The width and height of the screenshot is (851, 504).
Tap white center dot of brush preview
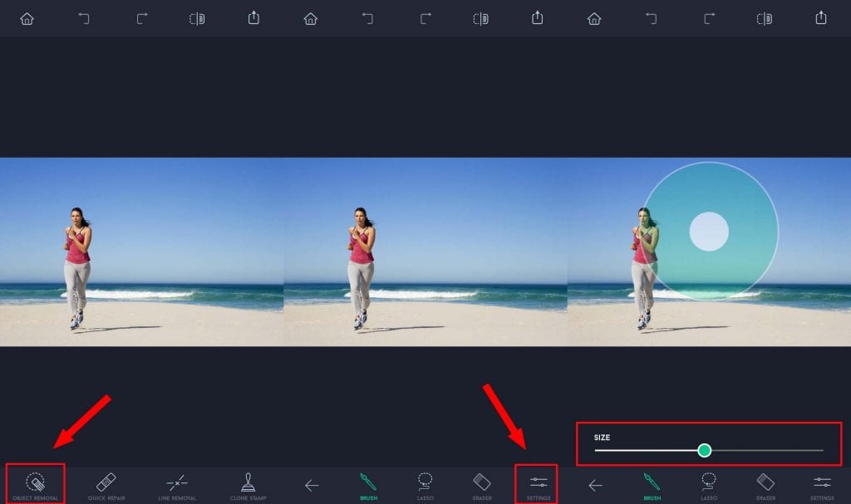[709, 232]
